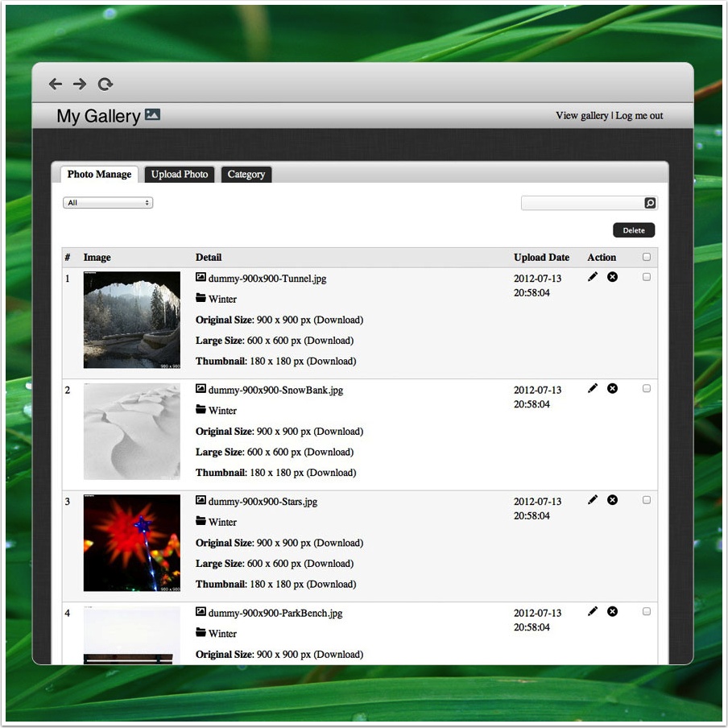Tick the checkbox for Stars.jpg row
The image size is (728, 728).
(647, 500)
